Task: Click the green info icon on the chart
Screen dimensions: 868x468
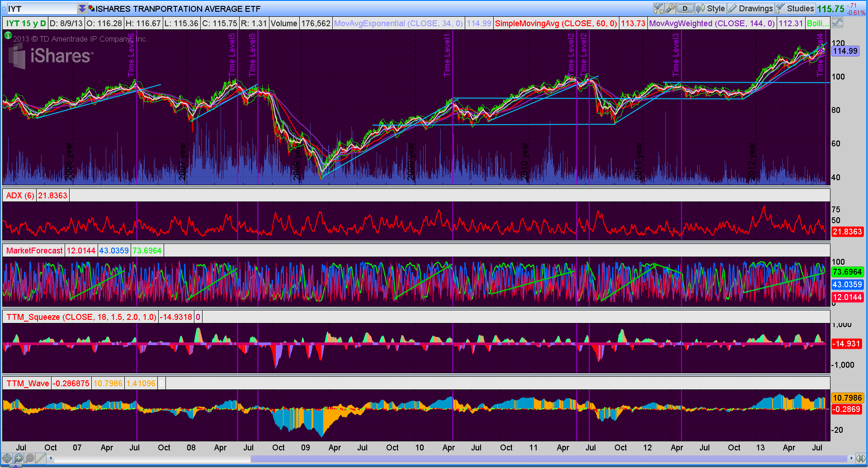Action: 8,35
